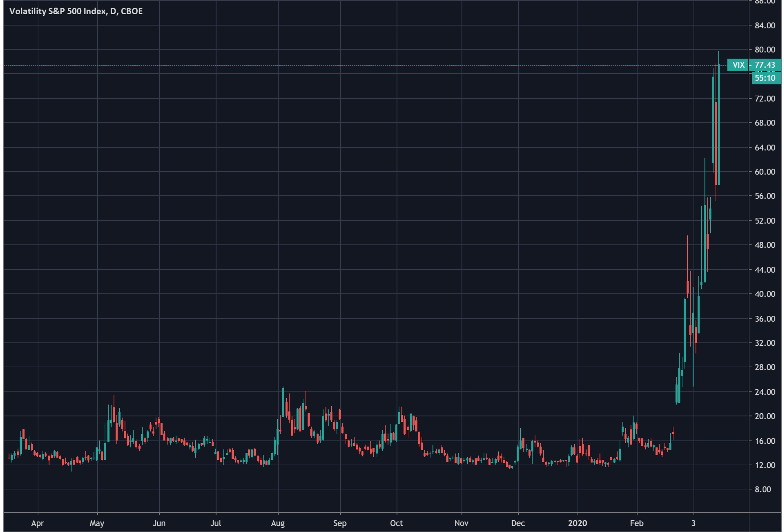
Task: Click the VIX 77.43 price label
Action: click(x=754, y=65)
